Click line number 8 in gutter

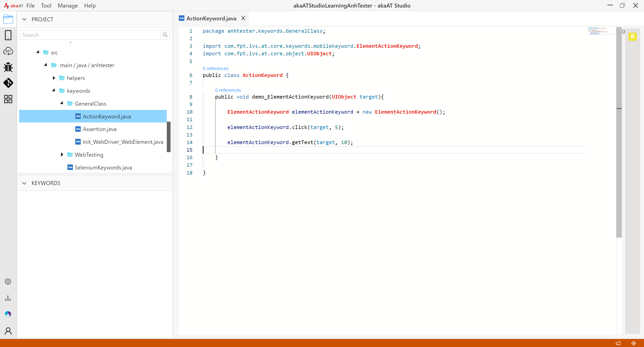click(x=191, y=97)
